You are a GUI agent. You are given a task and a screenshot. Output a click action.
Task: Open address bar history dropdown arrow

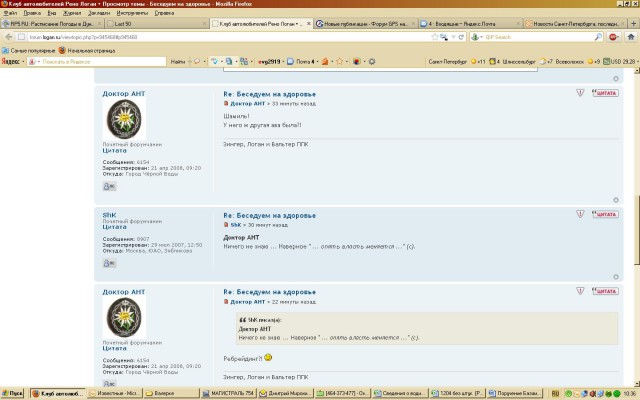point(453,37)
